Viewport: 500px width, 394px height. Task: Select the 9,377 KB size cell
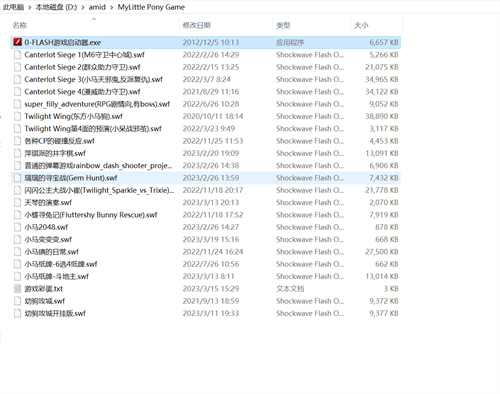point(384,314)
